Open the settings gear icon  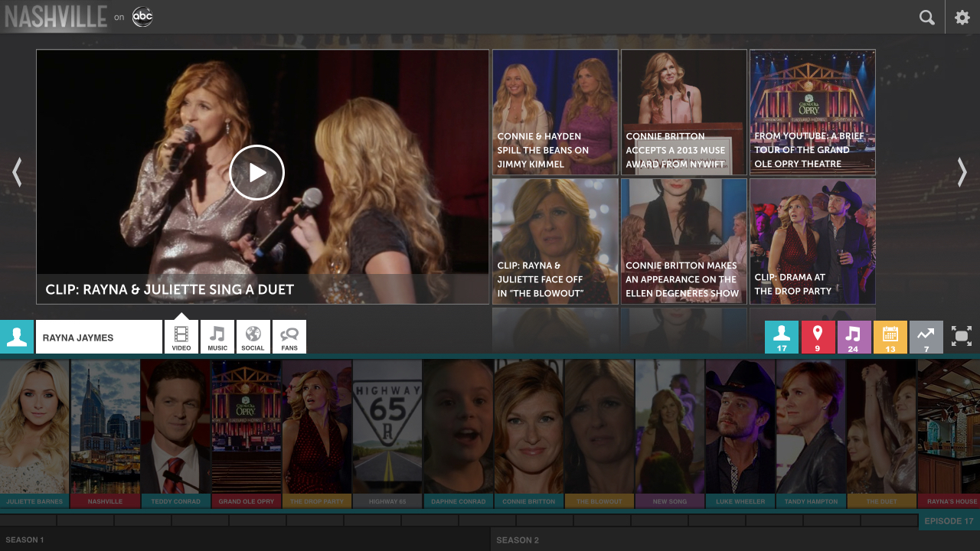pos(962,17)
